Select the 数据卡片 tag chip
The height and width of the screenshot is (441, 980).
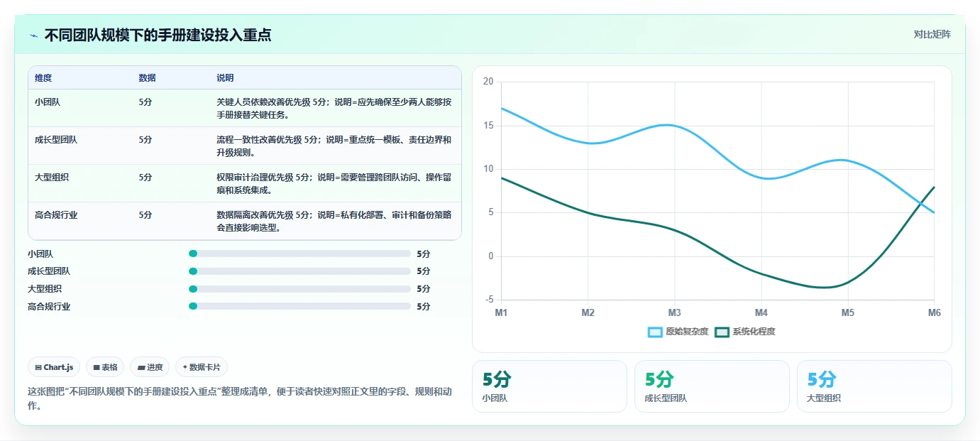click(x=202, y=367)
